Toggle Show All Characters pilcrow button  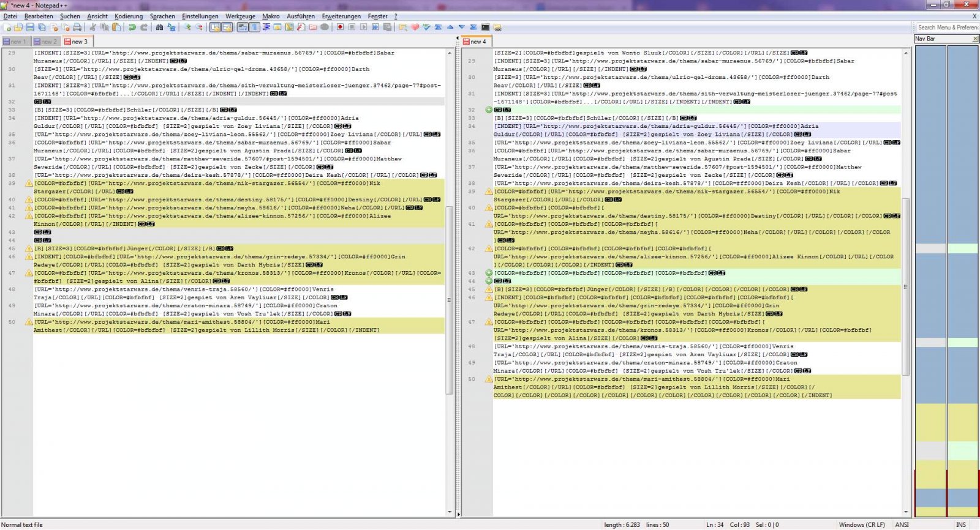pos(254,27)
